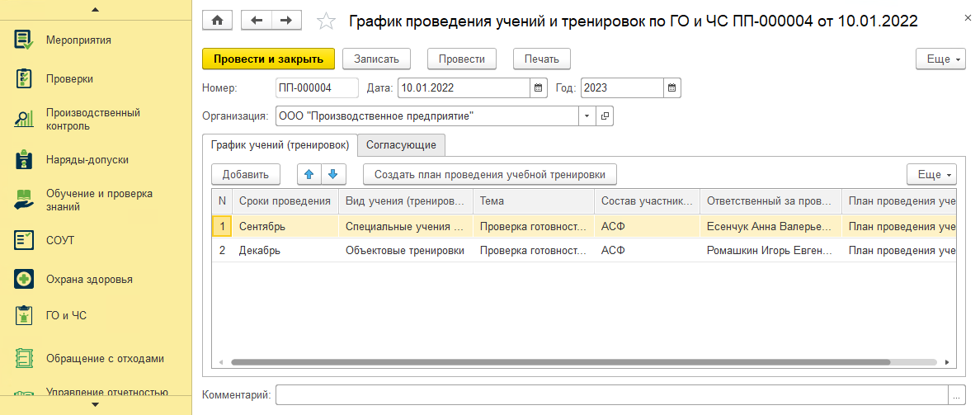Click the Провести и закрыть button
Viewport: 980px width, 415px height.
(x=269, y=59)
